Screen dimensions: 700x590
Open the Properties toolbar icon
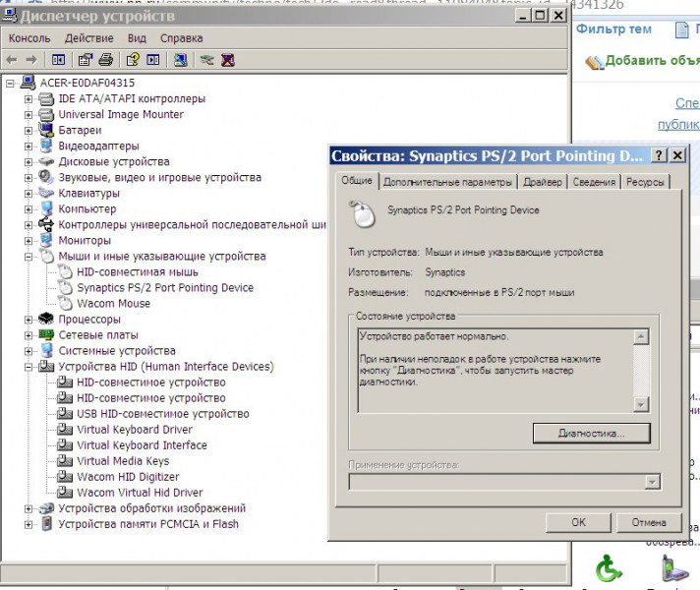click(86, 60)
